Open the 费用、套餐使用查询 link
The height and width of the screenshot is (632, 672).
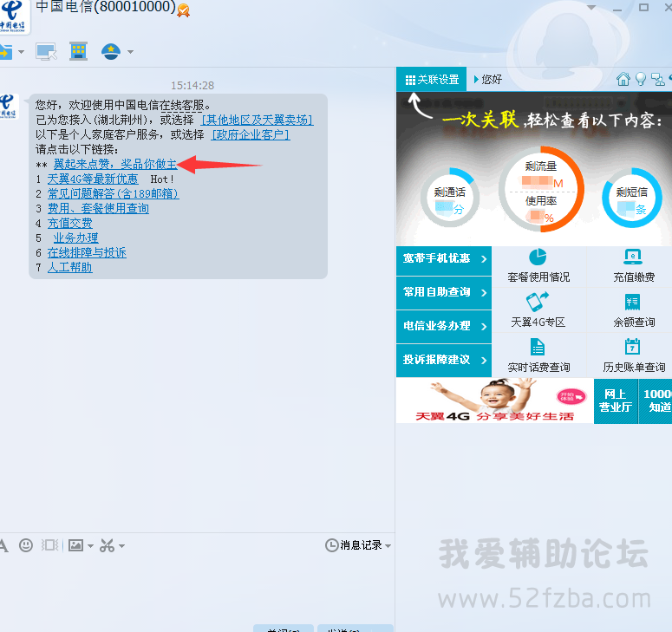pos(98,208)
